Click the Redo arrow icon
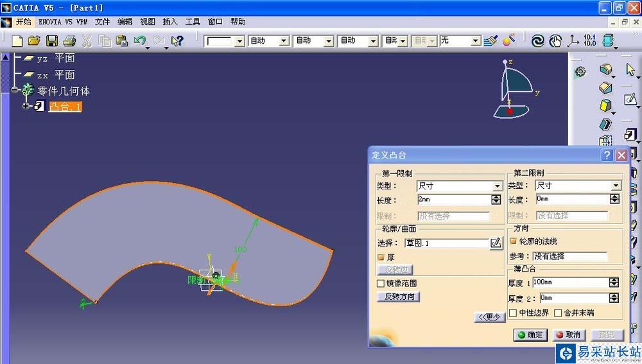This screenshot has width=642, height=364. pyautogui.click(x=159, y=40)
